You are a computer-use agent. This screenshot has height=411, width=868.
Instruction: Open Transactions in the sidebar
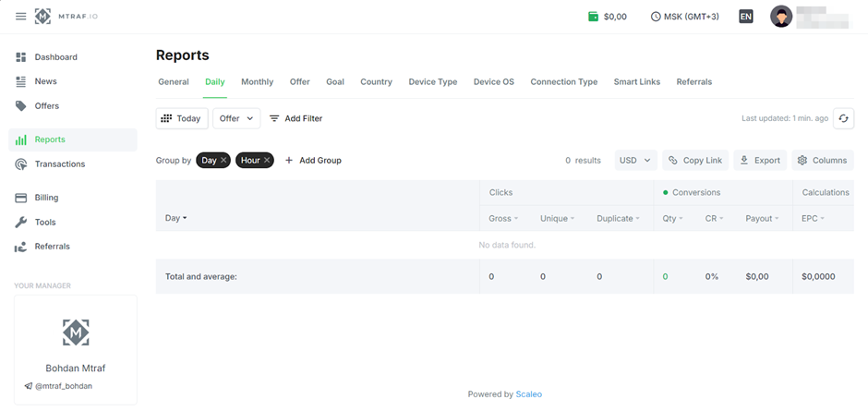pos(59,164)
